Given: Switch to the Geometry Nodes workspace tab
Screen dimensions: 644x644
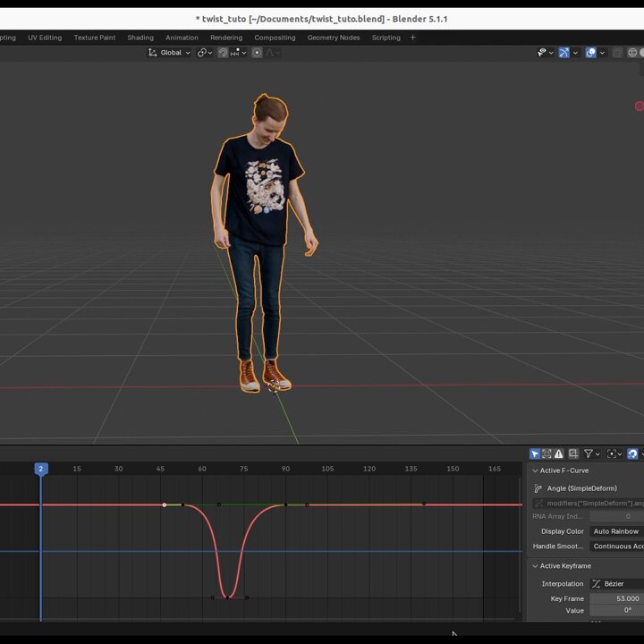Looking at the screenshot, I should tap(334, 38).
